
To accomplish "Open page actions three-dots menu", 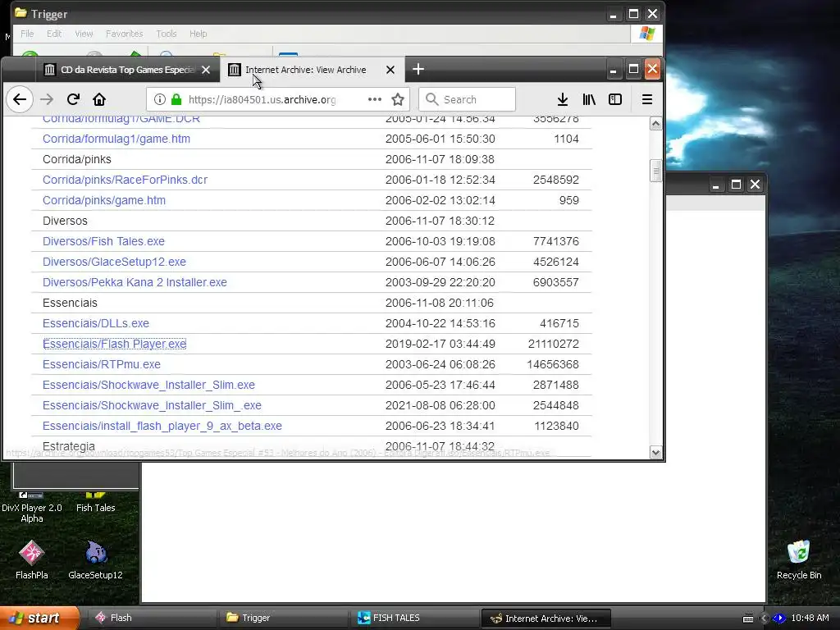I will 374,99.
